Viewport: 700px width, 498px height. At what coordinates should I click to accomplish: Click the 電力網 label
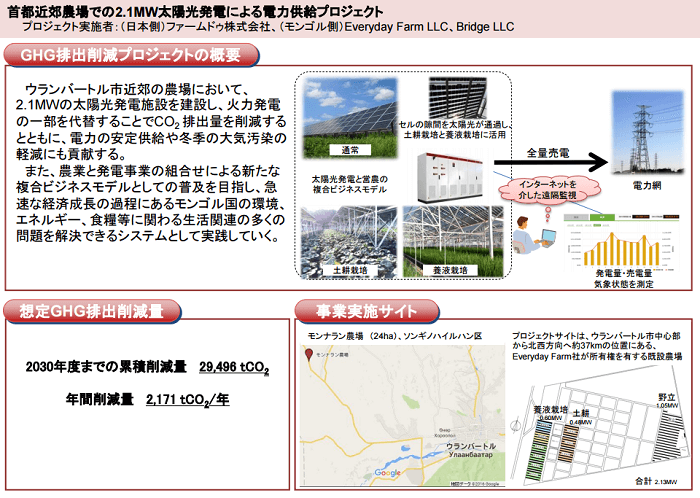(646, 186)
